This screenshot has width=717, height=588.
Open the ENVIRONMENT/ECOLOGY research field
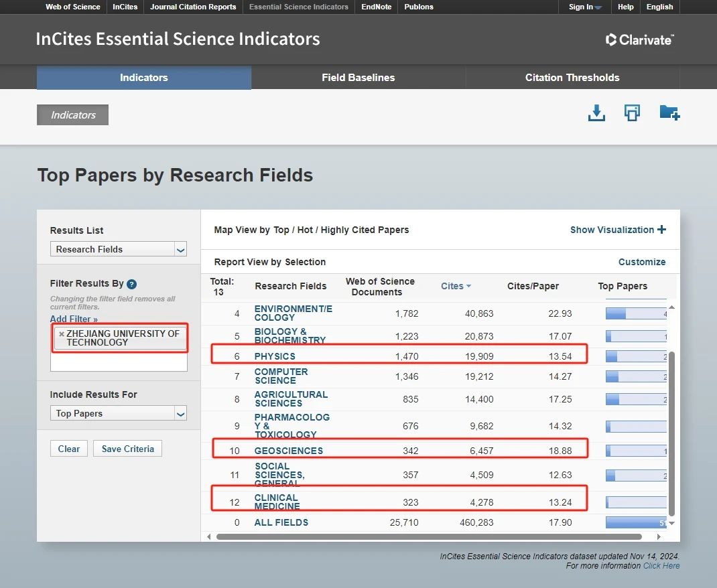293,313
